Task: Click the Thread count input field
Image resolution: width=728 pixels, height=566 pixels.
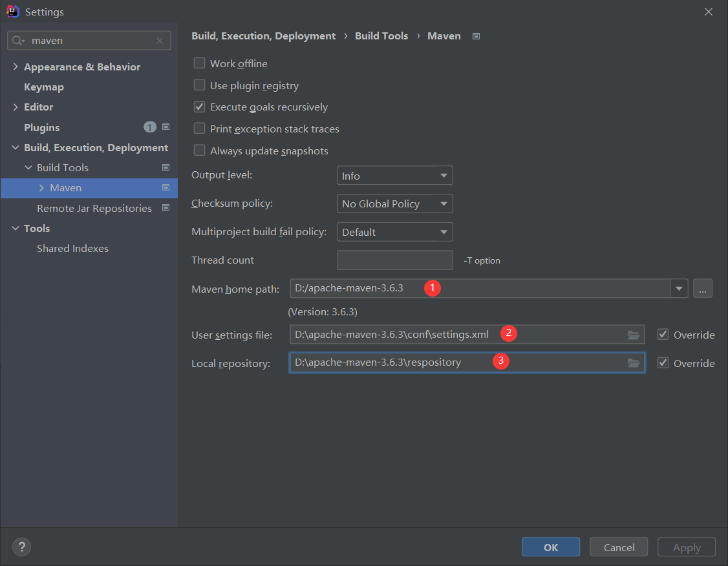Action: click(x=394, y=260)
